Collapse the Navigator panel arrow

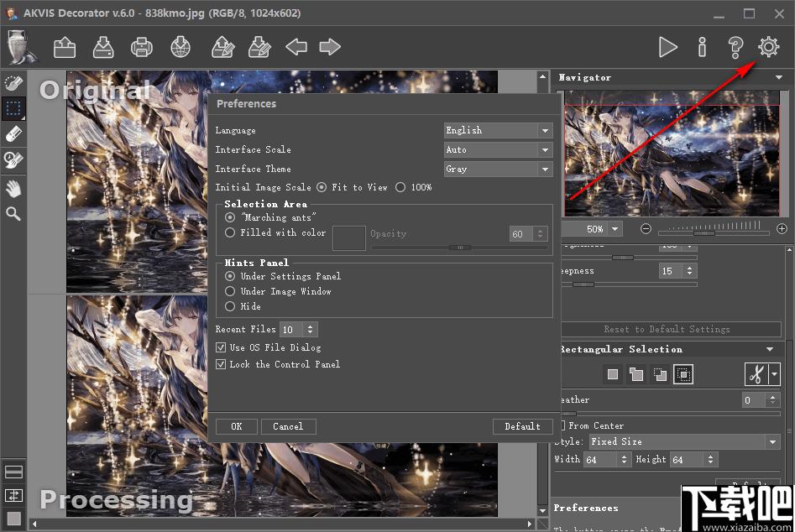pyautogui.click(x=779, y=77)
